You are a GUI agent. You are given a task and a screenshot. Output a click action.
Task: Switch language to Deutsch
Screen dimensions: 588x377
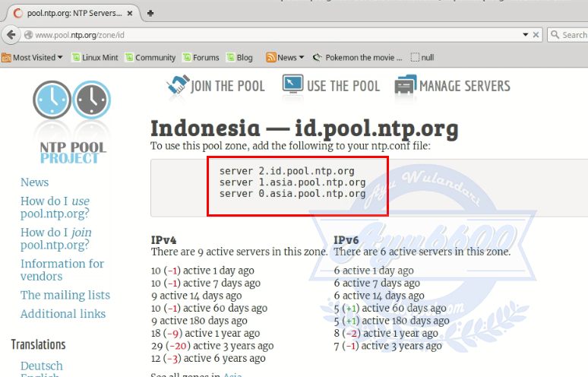(42, 366)
